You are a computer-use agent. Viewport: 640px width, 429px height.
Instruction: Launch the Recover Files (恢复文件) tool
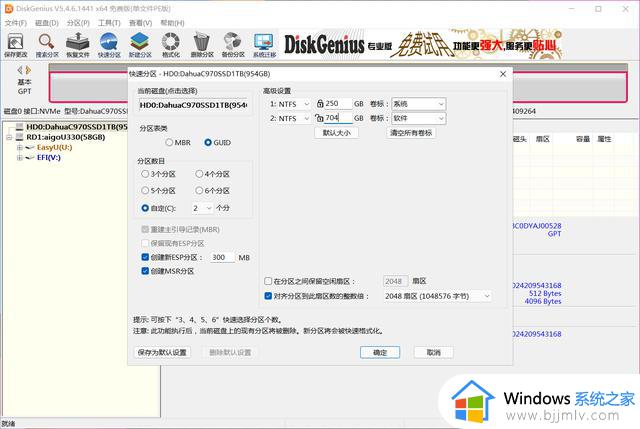point(78,45)
